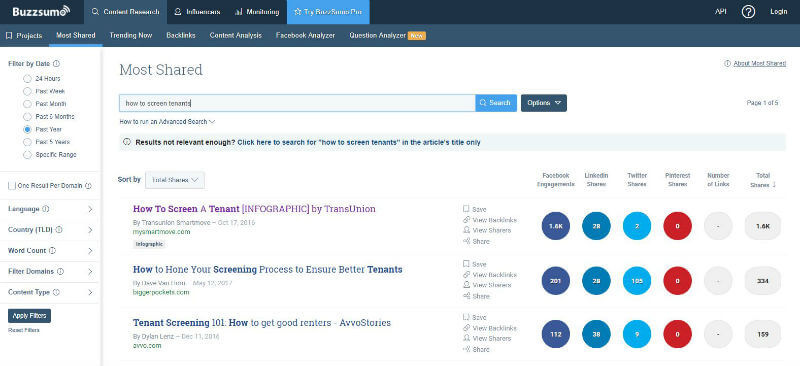Share the TransUnion infographic result
The height and width of the screenshot is (366, 800).
point(476,241)
